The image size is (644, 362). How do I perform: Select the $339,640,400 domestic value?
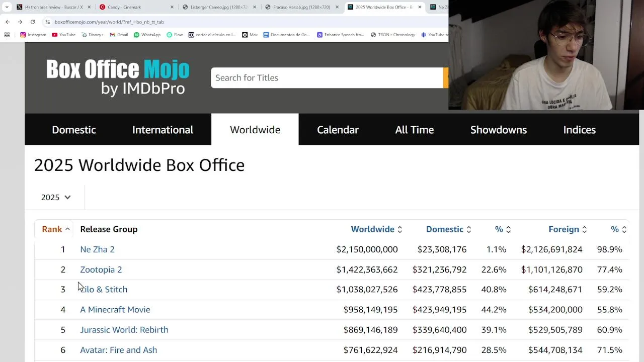(x=439, y=330)
